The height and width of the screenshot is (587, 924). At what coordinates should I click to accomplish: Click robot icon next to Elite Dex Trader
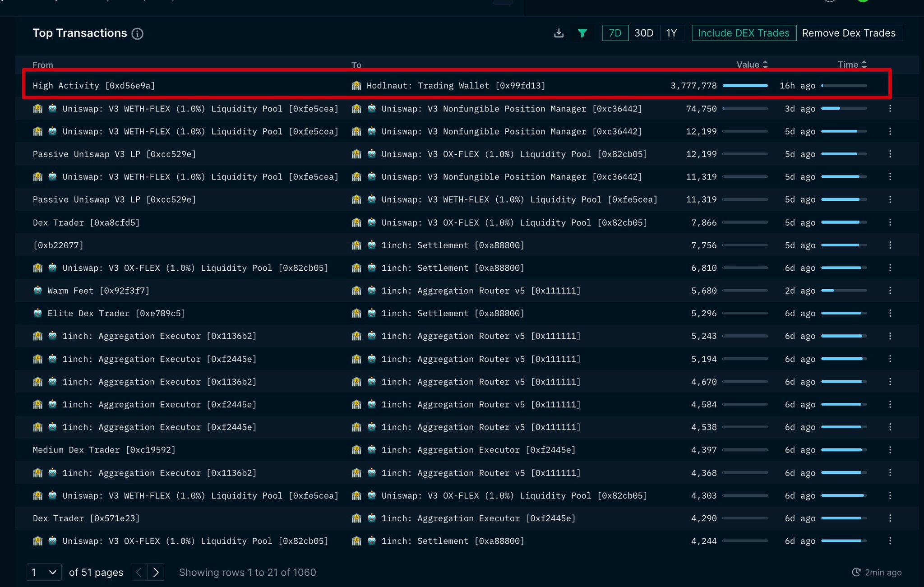pyautogui.click(x=38, y=313)
